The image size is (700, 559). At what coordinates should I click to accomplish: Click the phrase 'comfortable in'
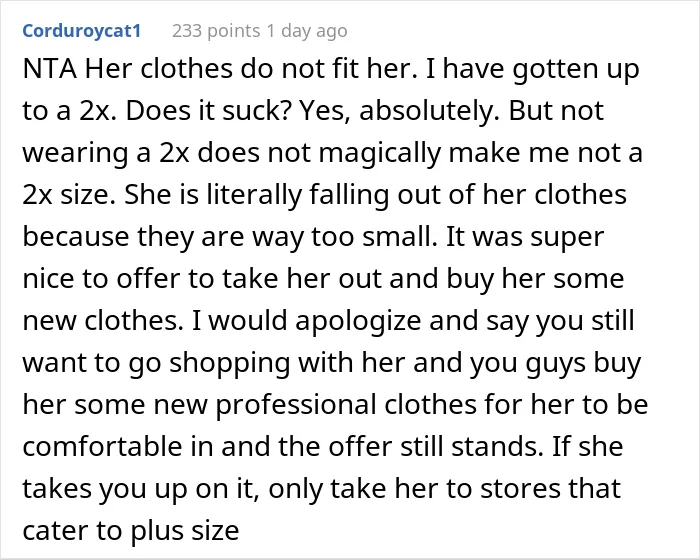118,446
